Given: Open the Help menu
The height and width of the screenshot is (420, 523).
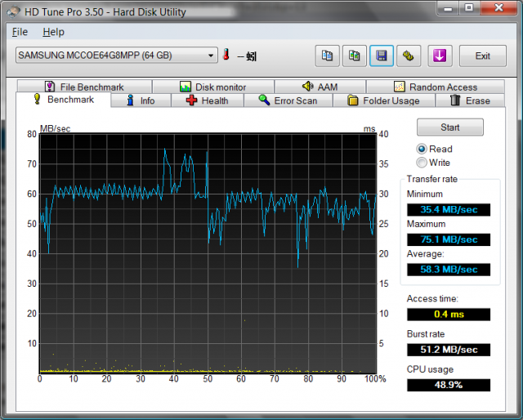Looking at the screenshot, I should (54, 32).
